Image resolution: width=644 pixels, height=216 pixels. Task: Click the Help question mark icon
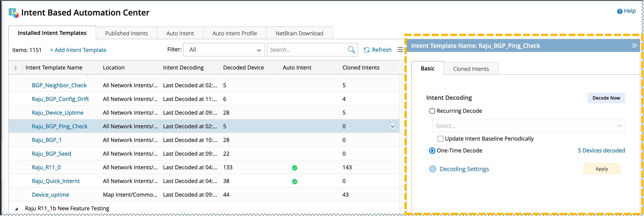(620, 11)
